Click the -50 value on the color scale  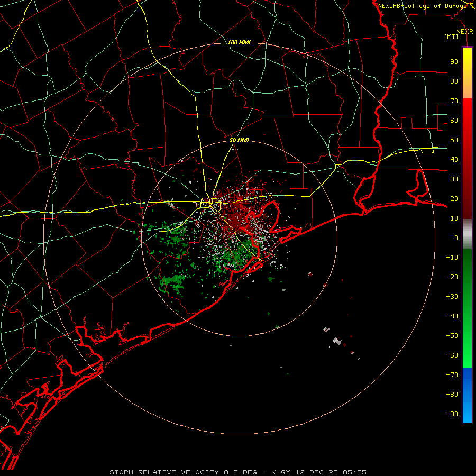(452, 336)
